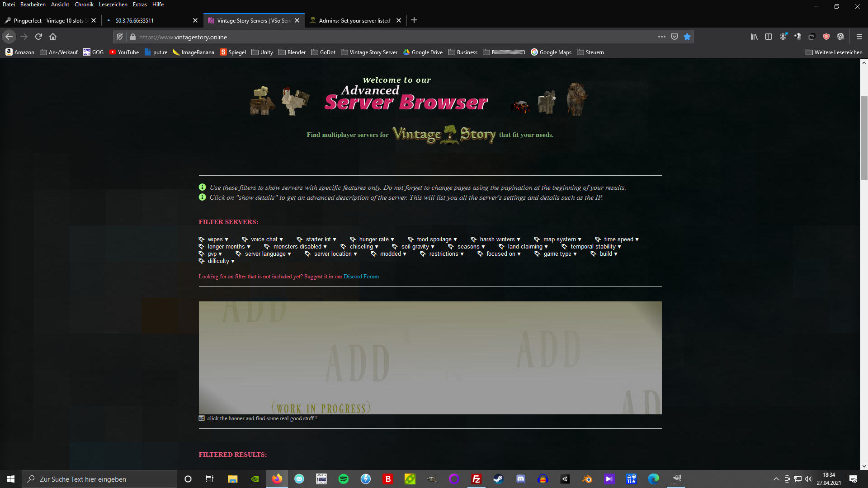Launch Steam from the taskbar

(498, 479)
